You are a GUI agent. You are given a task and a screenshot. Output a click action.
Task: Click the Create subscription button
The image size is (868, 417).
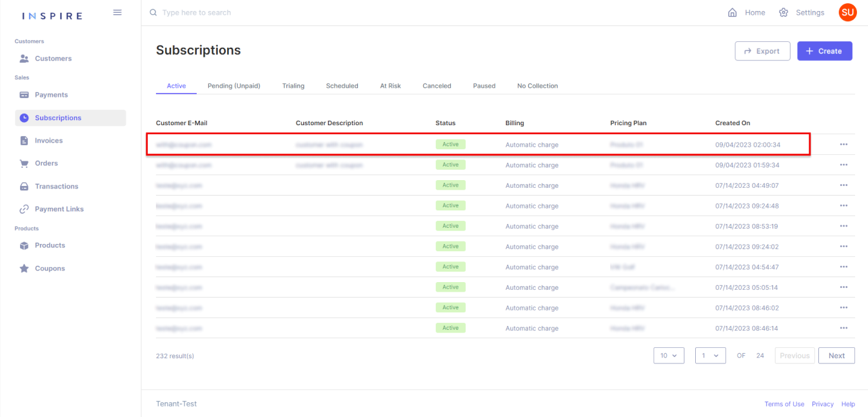coord(825,51)
